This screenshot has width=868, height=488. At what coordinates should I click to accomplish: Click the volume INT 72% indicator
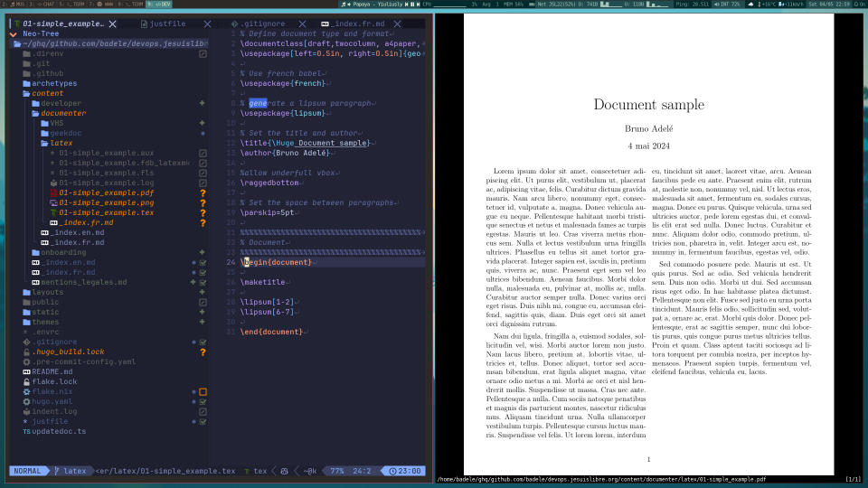pyautogui.click(x=727, y=5)
